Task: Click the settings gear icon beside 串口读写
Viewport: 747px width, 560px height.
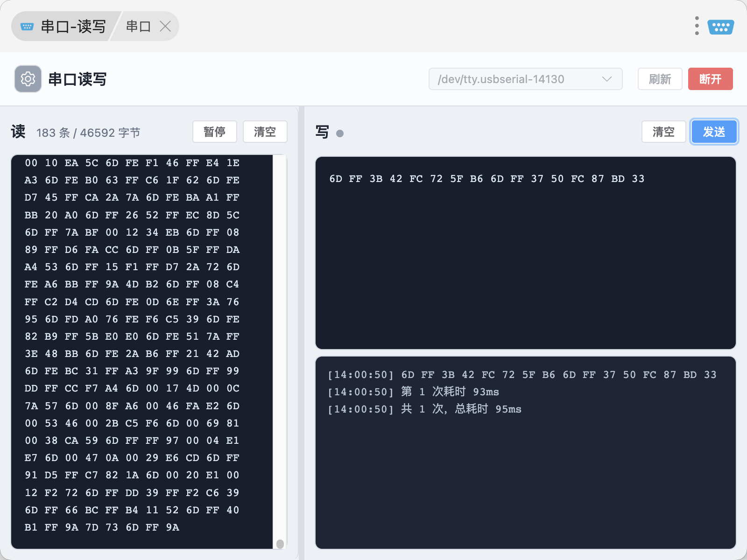Action: coord(28,79)
